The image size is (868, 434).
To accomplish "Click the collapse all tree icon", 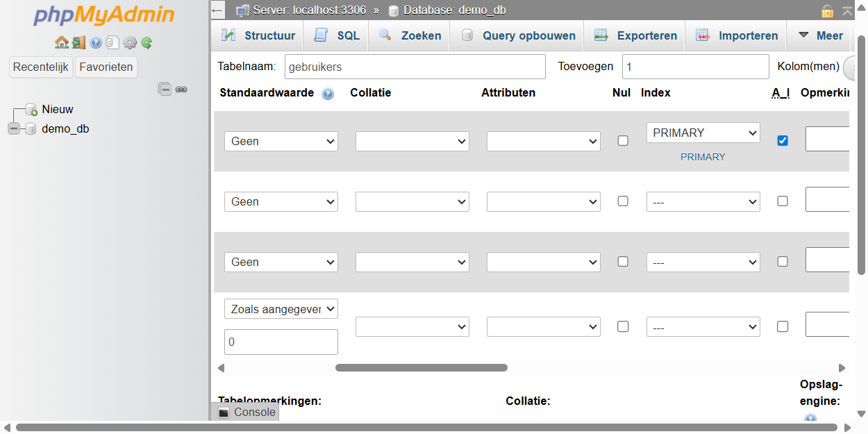I will (165, 89).
